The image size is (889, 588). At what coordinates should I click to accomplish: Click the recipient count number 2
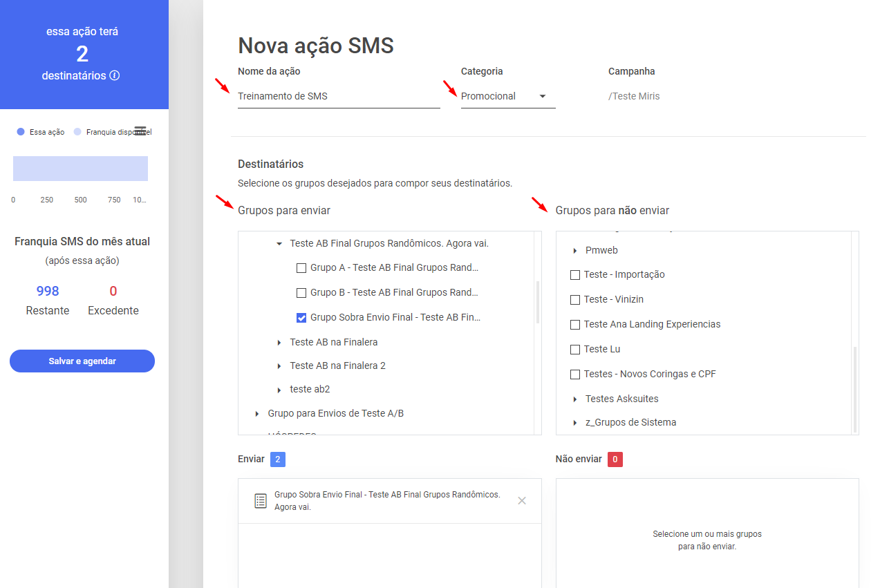82,54
